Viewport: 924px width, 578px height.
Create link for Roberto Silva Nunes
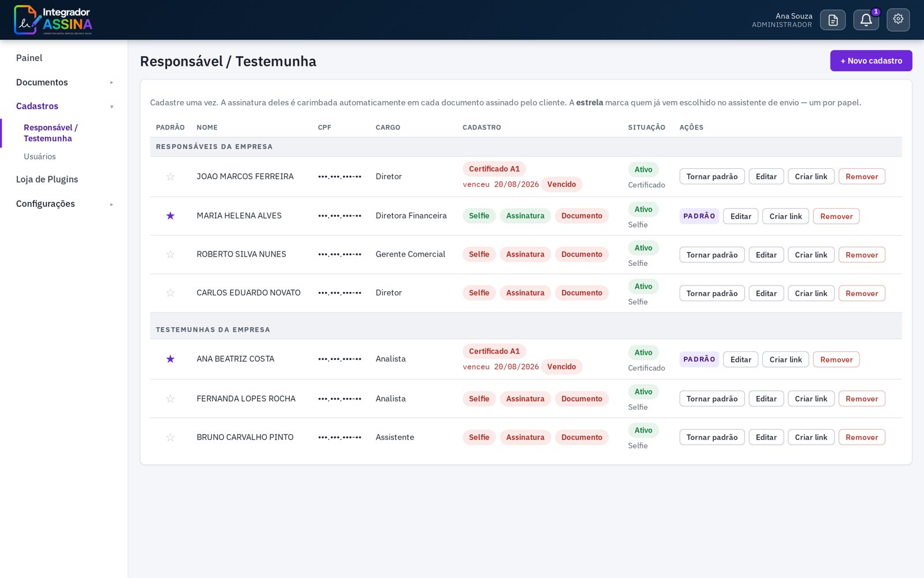pyautogui.click(x=811, y=255)
